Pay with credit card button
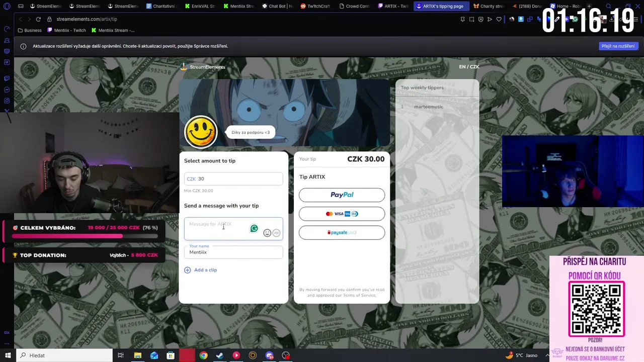Image resolution: width=644 pixels, height=362 pixels. click(342, 214)
